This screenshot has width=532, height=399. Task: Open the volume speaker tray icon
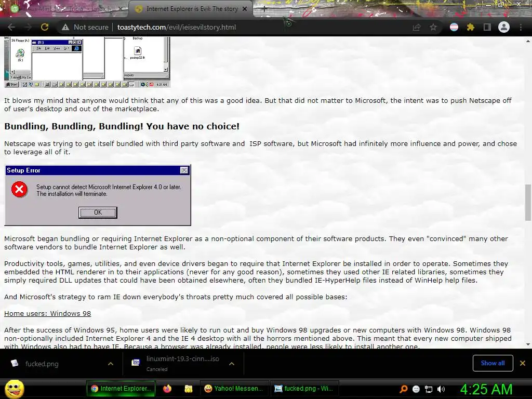[441, 389]
